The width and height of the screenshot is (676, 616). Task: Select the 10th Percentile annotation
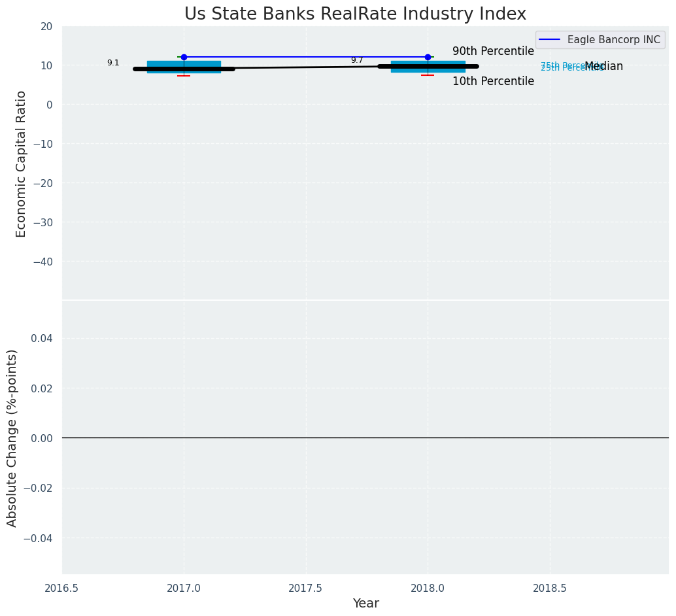(x=493, y=82)
